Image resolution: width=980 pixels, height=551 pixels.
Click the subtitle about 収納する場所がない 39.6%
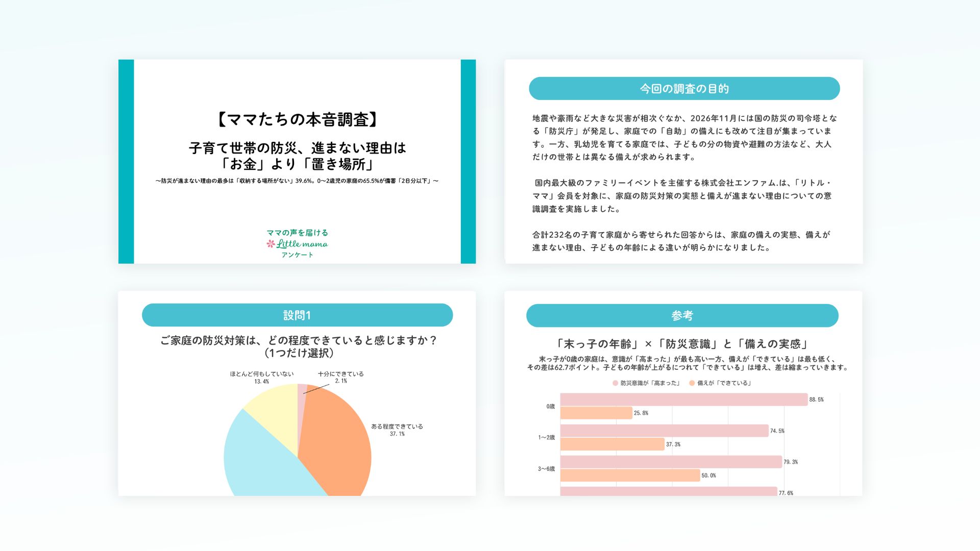[x=297, y=181]
